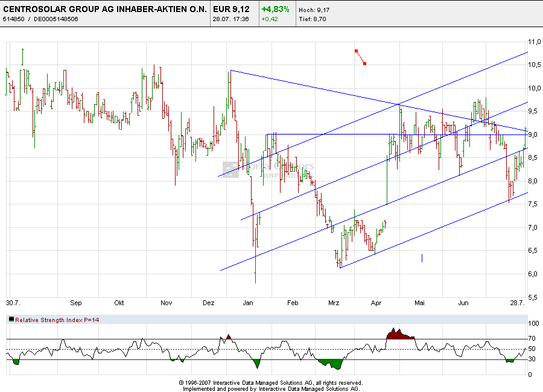Select the lower red trendline handle
The width and height of the screenshot is (543, 392).
click(364, 63)
